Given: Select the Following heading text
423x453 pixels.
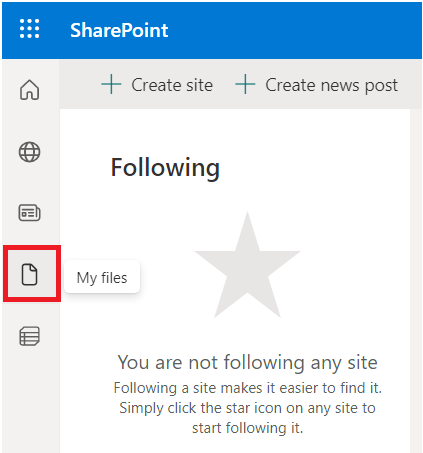Looking at the screenshot, I should click(x=165, y=168).
